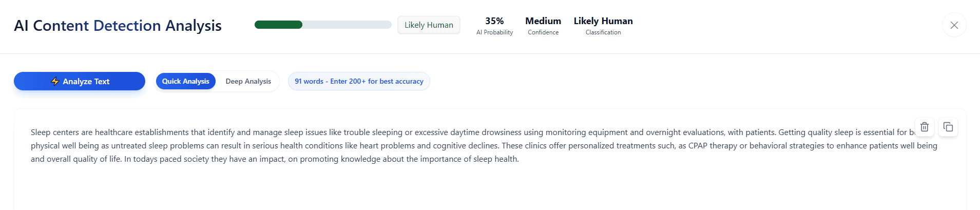Click the gray unfilled part of probability bar

coord(347,25)
